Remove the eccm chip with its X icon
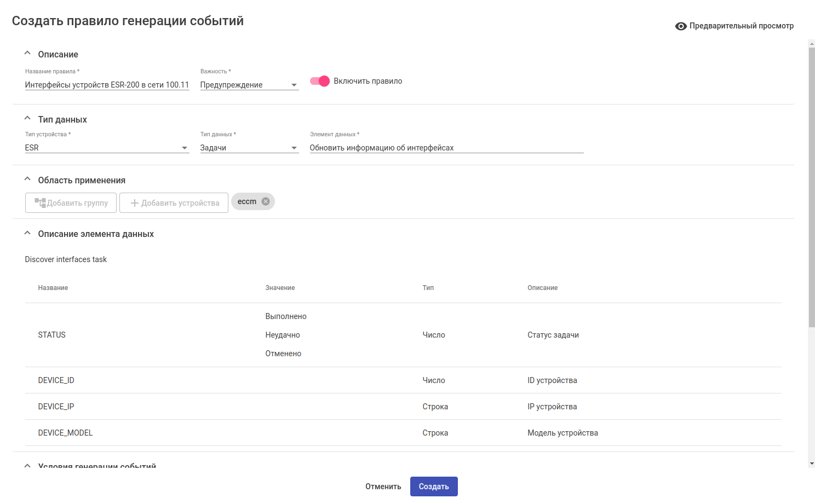815x504 pixels. pos(266,201)
